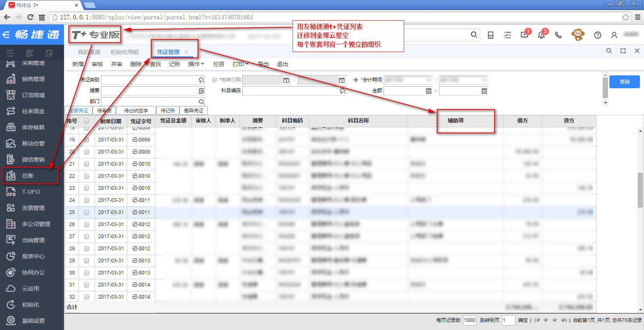Select the 待记账 filter tab
Viewport: 644px width, 330px height.
[167, 110]
